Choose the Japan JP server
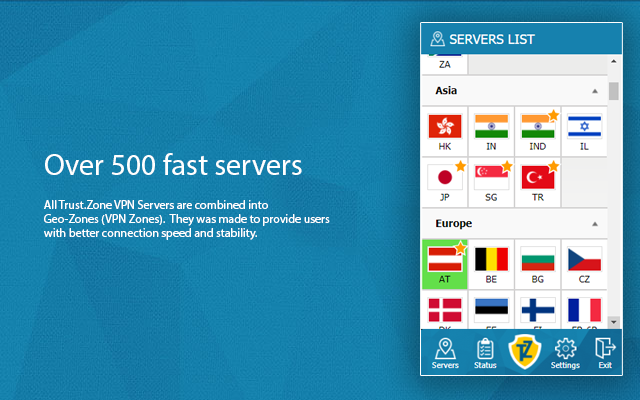The image size is (640, 400). coord(444,183)
